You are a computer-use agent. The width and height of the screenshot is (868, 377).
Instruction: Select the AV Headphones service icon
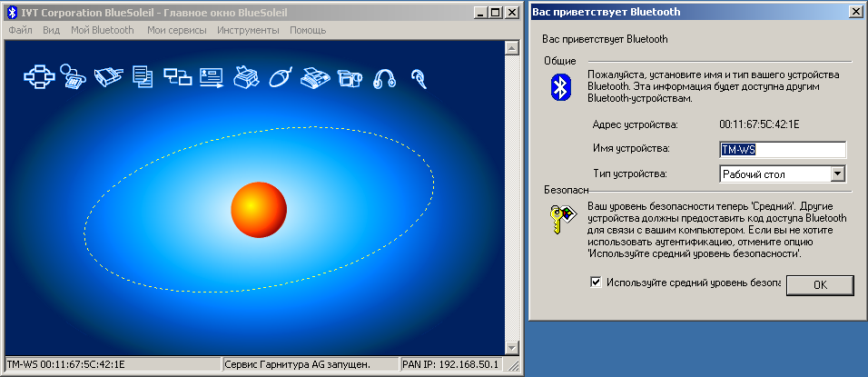click(384, 78)
